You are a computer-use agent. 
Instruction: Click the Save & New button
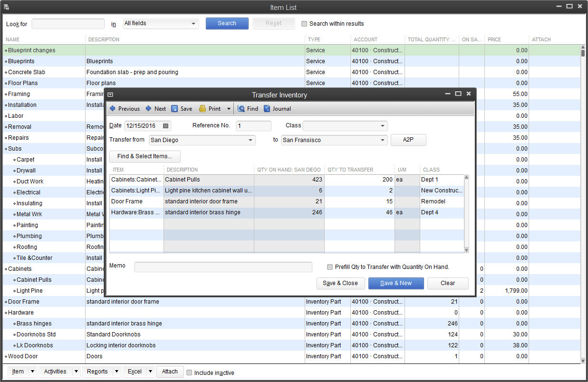click(x=396, y=283)
